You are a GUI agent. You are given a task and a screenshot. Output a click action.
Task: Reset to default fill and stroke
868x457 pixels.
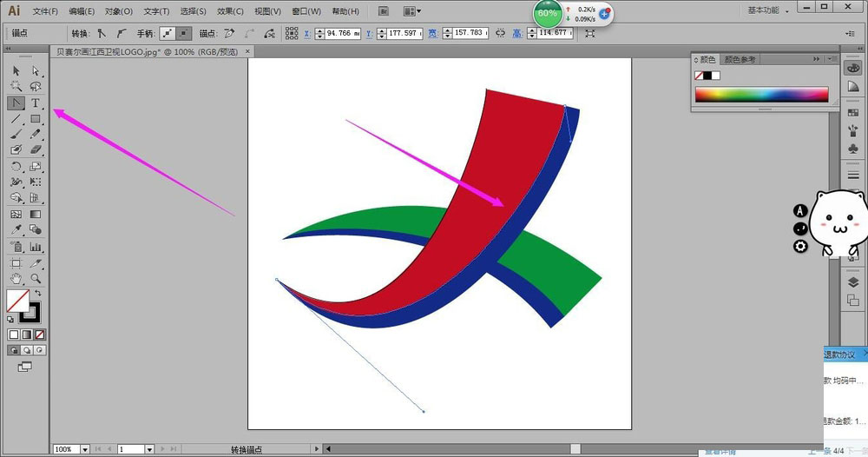[10, 319]
